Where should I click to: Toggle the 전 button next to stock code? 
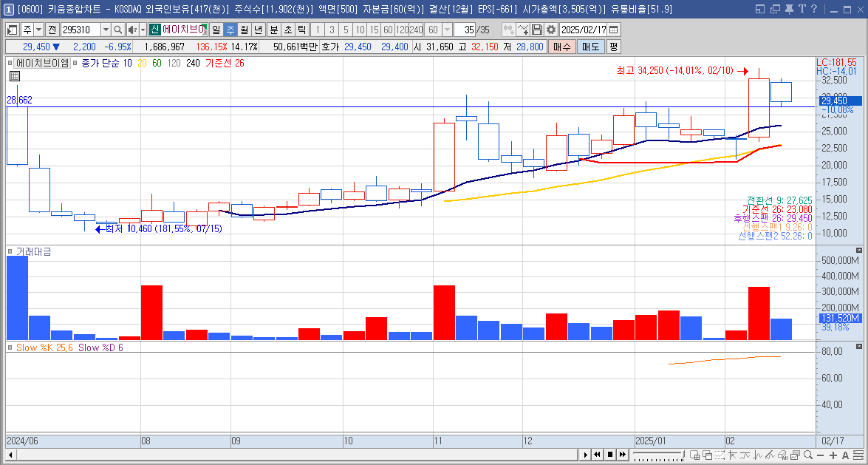pos(52,30)
